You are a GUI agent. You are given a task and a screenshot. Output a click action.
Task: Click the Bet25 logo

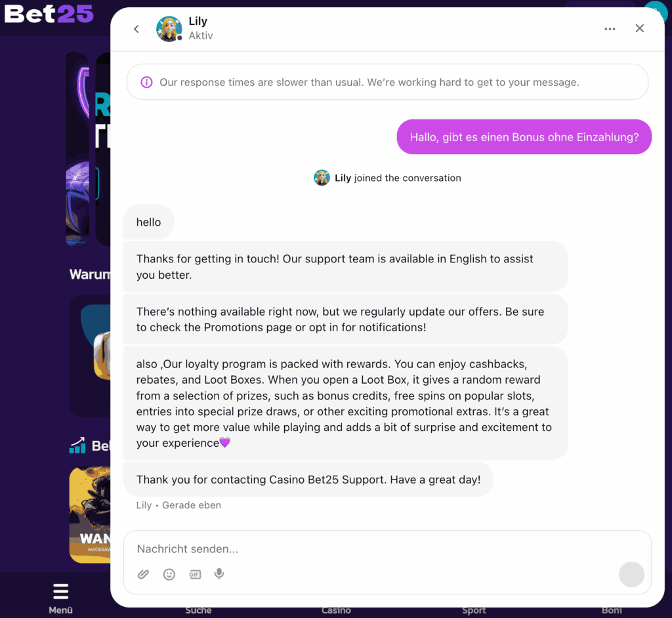click(49, 14)
